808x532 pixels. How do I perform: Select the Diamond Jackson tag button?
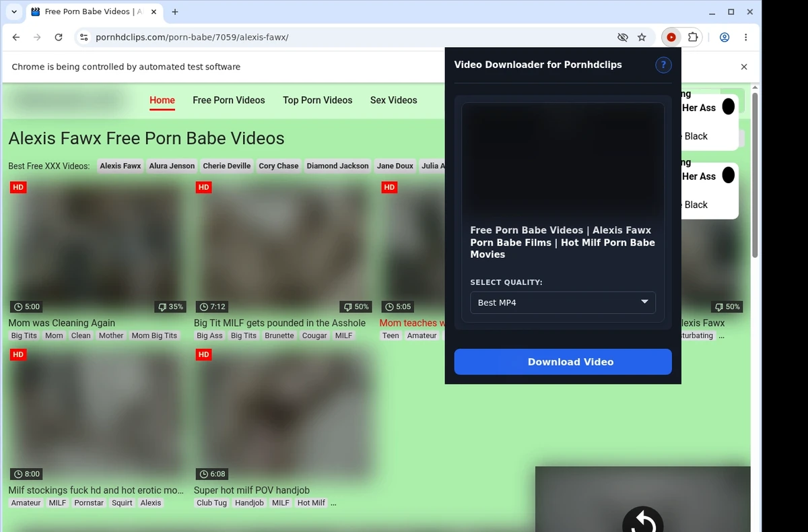click(338, 166)
